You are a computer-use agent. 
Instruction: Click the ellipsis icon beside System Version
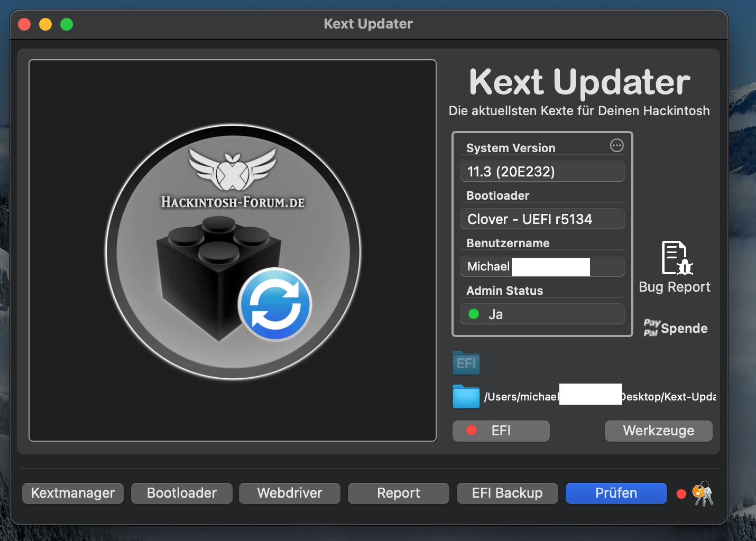point(616,145)
